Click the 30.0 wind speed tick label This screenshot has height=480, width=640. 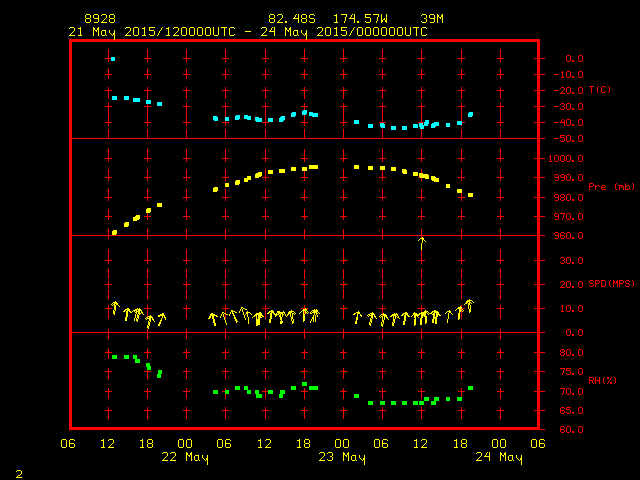pos(571,261)
